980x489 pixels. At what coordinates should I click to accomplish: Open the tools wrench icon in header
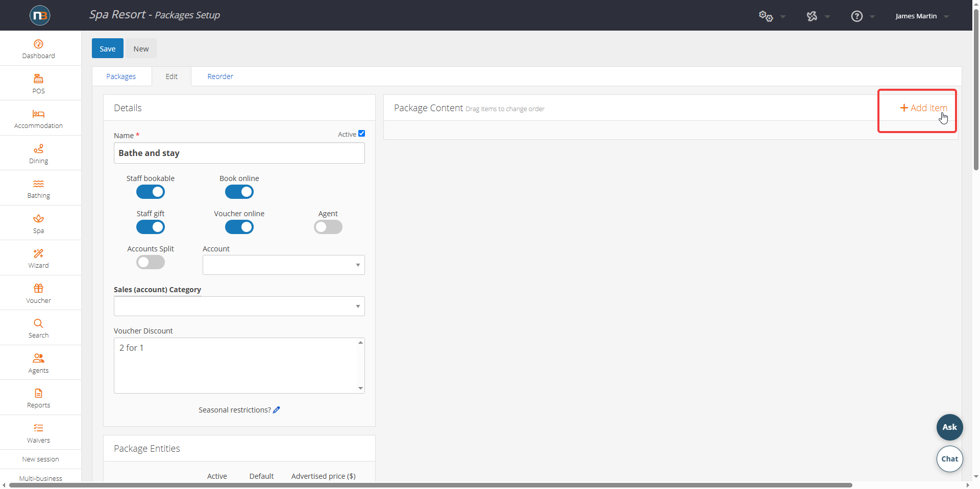(x=812, y=16)
